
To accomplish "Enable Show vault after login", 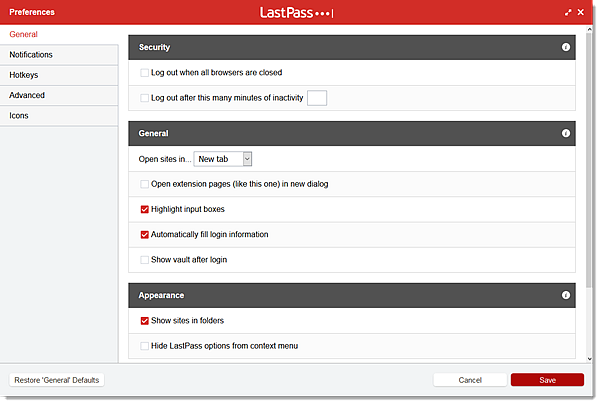I will pos(144,260).
